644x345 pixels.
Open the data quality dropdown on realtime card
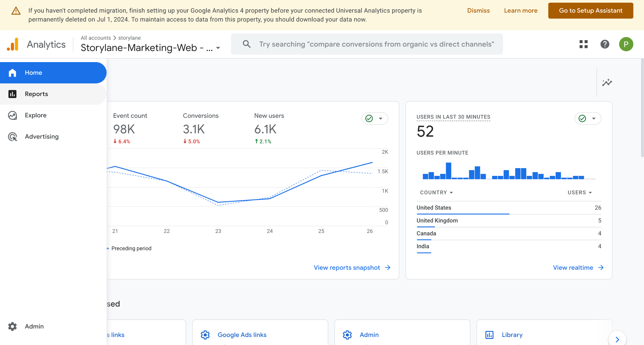pos(588,118)
